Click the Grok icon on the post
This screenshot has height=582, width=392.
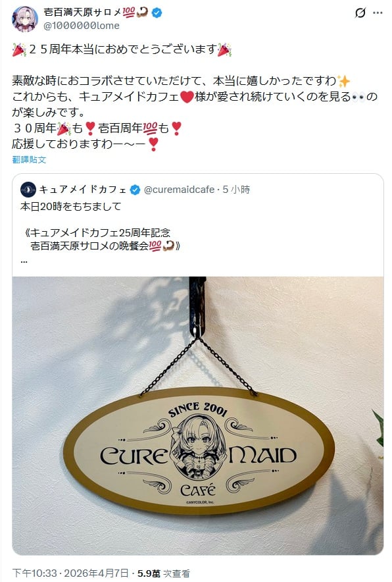pyautogui.click(x=360, y=13)
